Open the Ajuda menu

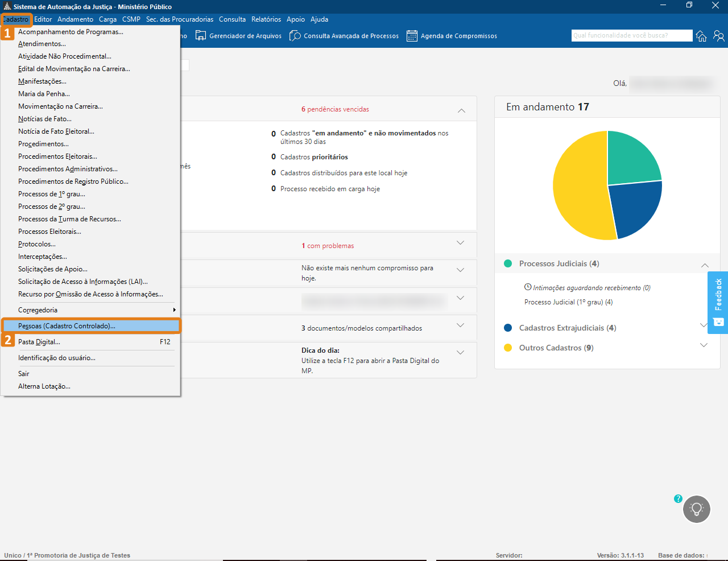pyautogui.click(x=320, y=19)
